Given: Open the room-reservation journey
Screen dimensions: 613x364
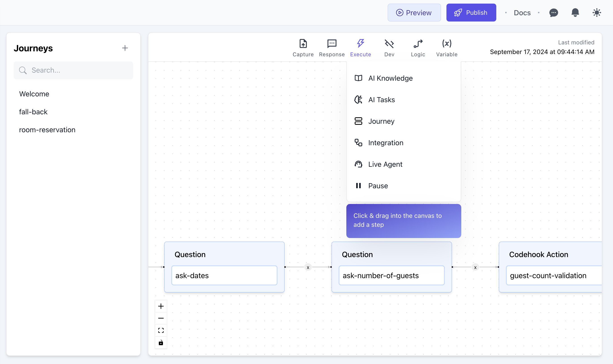Looking at the screenshot, I should [47, 130].
